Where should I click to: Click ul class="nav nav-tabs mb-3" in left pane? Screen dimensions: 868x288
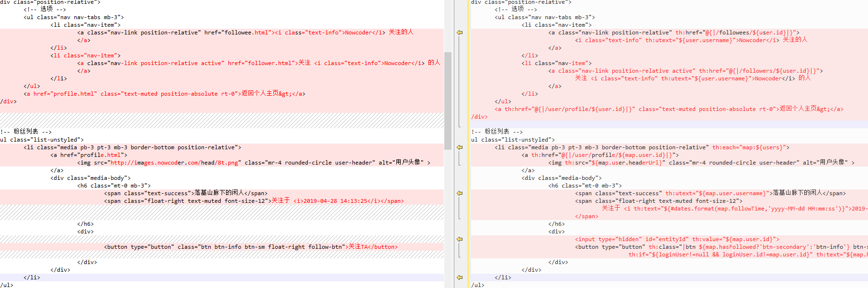(74, 17)
